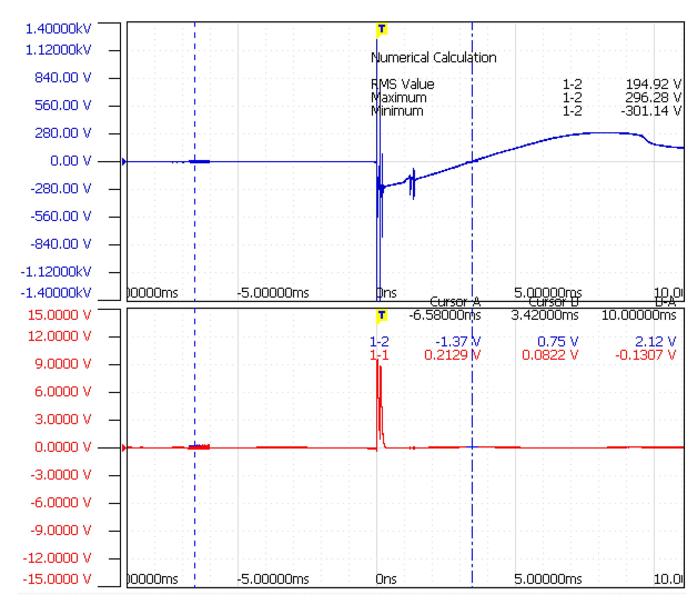Select the Maximum 296.28 V reading
Screen dimensions: 700x600
653,98
